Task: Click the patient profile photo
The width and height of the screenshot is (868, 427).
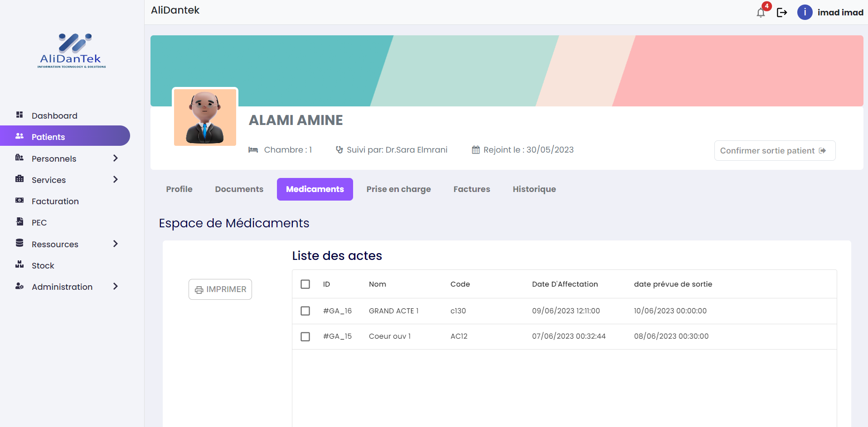Action: coord(205,117)
